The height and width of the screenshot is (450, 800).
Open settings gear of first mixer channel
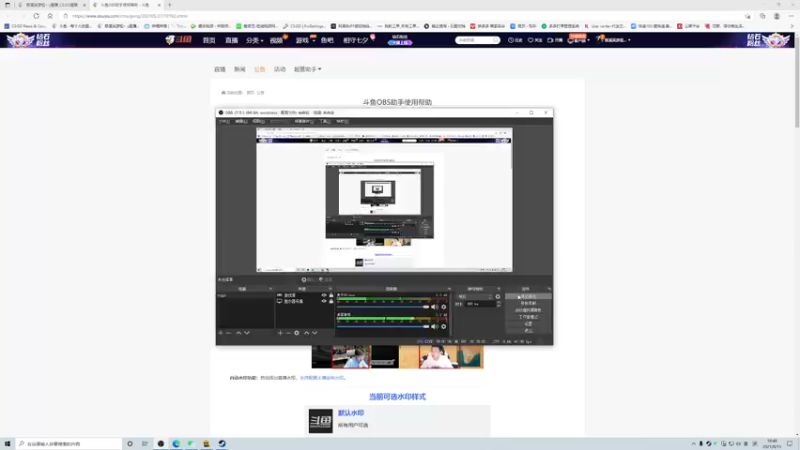(x=443, y=307)
